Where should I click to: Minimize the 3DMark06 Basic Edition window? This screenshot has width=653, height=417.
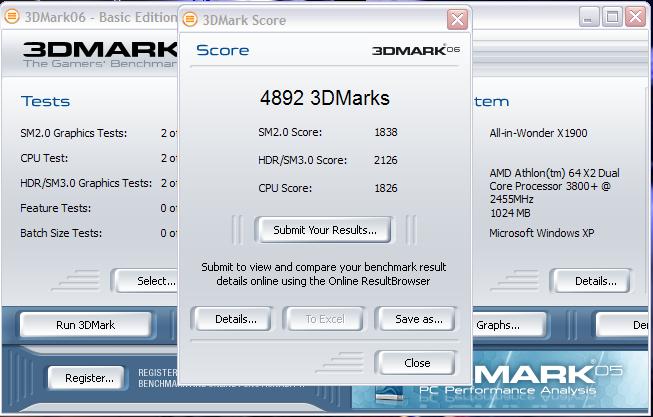tap(591, 16)
